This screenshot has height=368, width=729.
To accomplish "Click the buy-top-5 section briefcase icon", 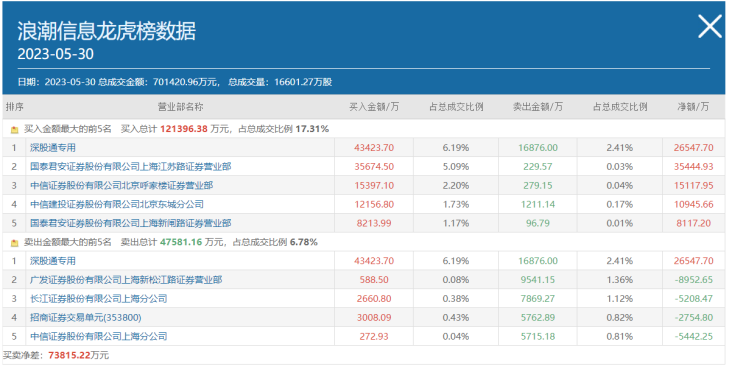I will pos(14,129).
